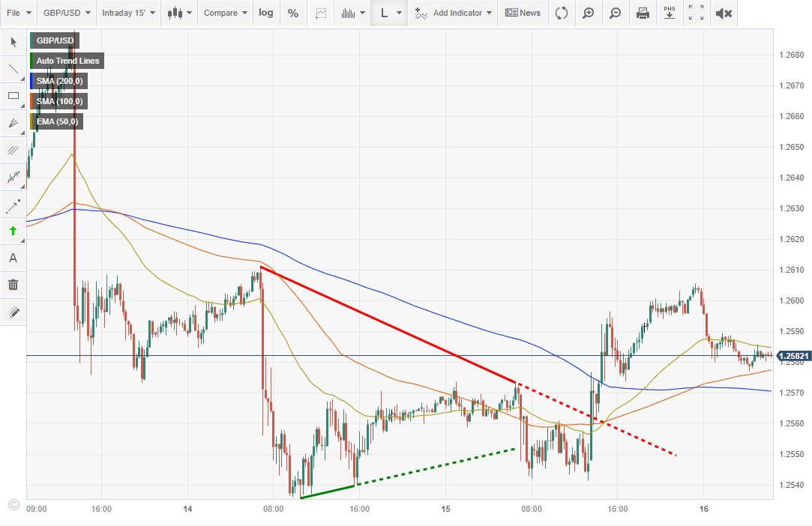Click the 1.2610 price axis label
The width and height of the screenshot is (812, 526).
pyautogui.click(x=791, y=270)
